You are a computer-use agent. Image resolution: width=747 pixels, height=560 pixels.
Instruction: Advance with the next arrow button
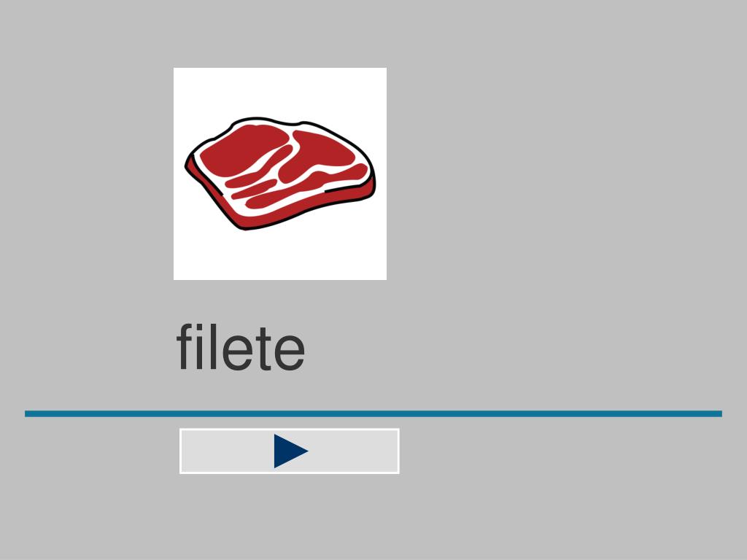pos(289,451)
